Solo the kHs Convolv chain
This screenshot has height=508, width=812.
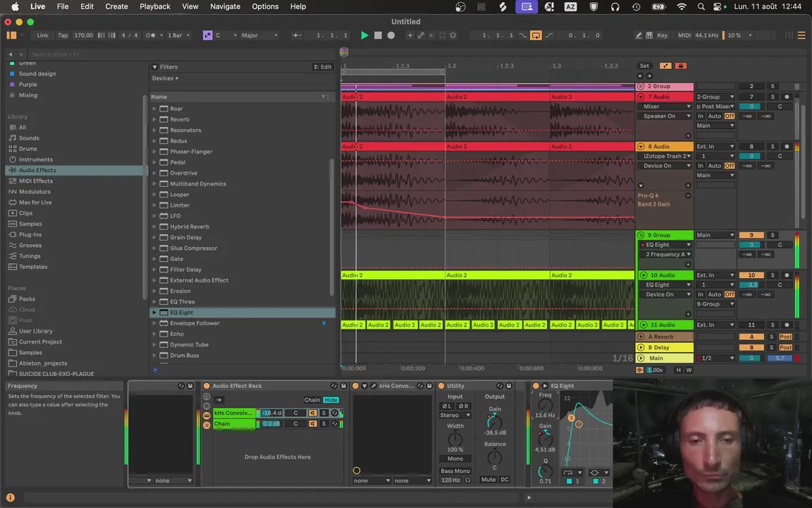click(x=324, y=413)
